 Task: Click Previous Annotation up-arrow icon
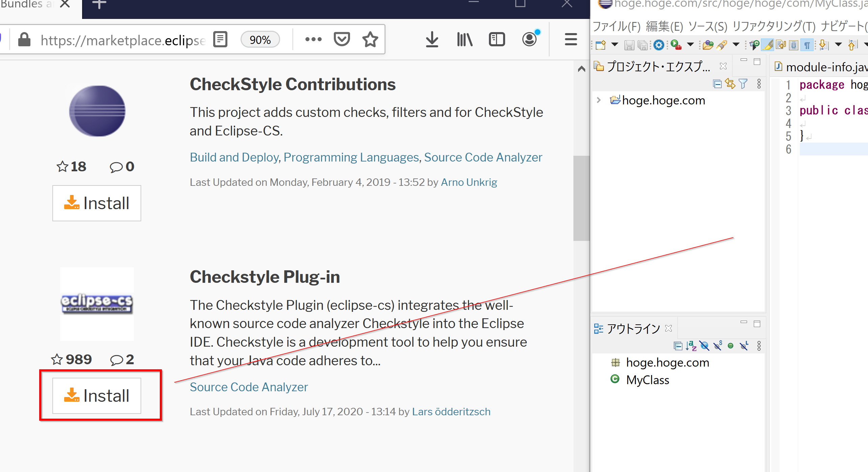pos(852,45)
